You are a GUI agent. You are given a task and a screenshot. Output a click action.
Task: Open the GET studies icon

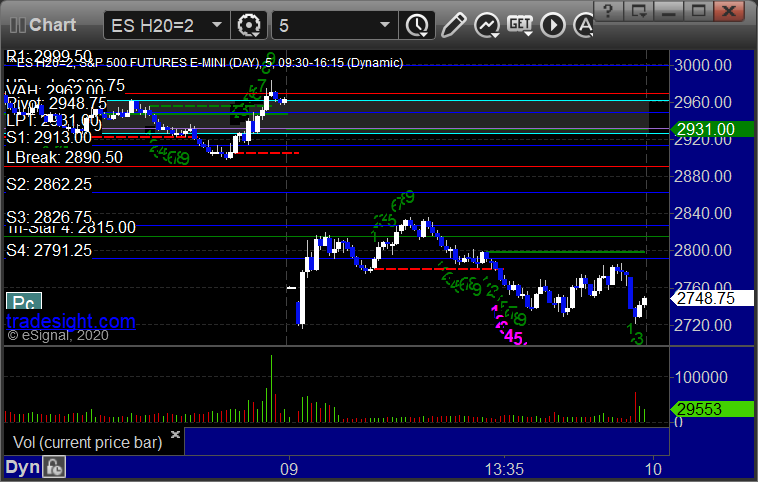(x=520, y=25)
